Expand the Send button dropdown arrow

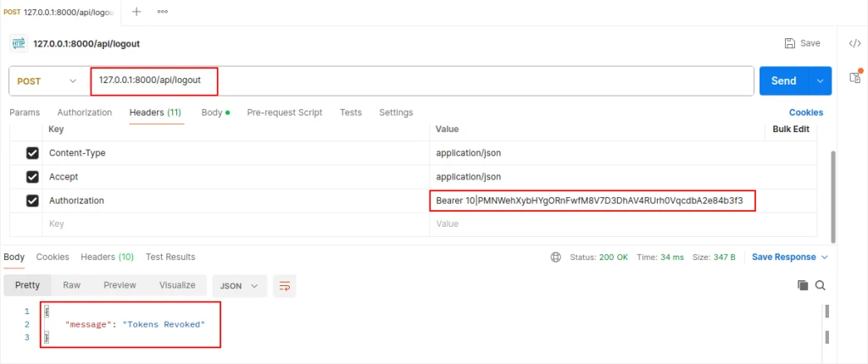(x=820, y=81)
